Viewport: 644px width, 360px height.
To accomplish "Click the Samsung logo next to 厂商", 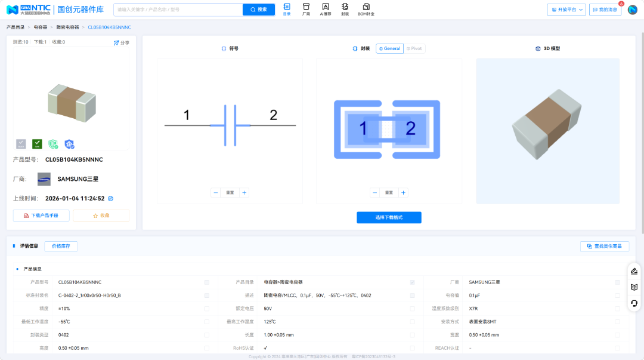I will click(44, 179).
